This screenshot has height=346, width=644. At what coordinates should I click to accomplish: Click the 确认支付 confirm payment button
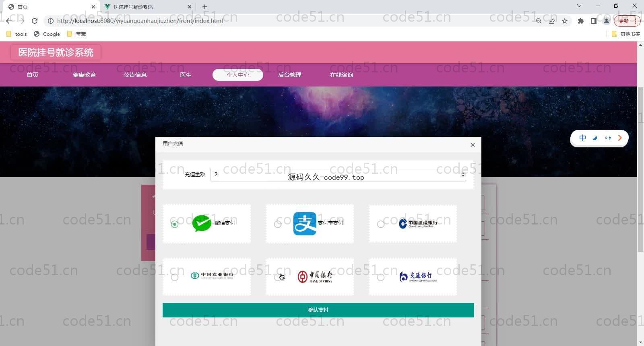[x=318, y=310]
